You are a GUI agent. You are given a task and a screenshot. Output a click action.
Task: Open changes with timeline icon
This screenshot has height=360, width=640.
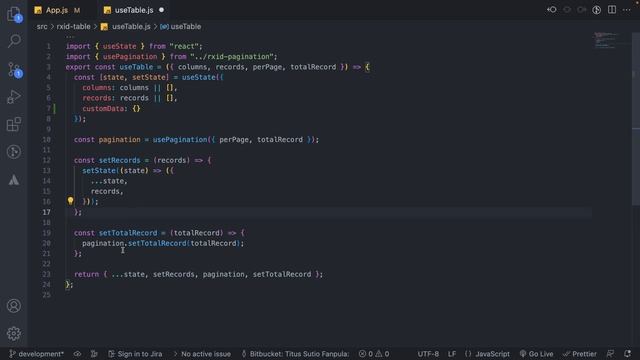click(x=597, y=10)
